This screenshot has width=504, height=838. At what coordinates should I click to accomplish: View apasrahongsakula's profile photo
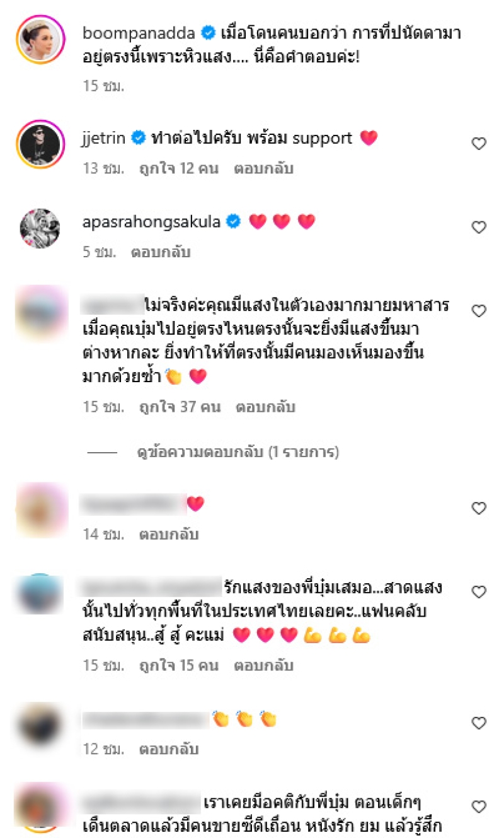point(40,228)
